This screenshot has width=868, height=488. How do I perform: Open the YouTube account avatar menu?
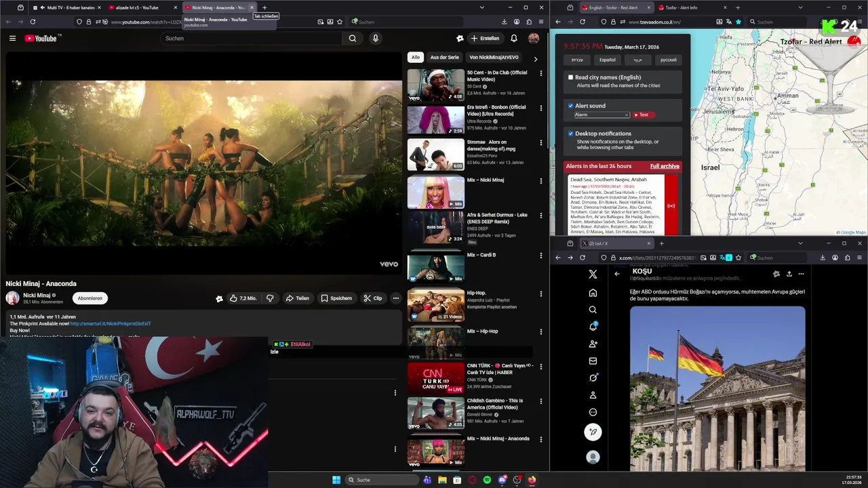coord(534,39)
